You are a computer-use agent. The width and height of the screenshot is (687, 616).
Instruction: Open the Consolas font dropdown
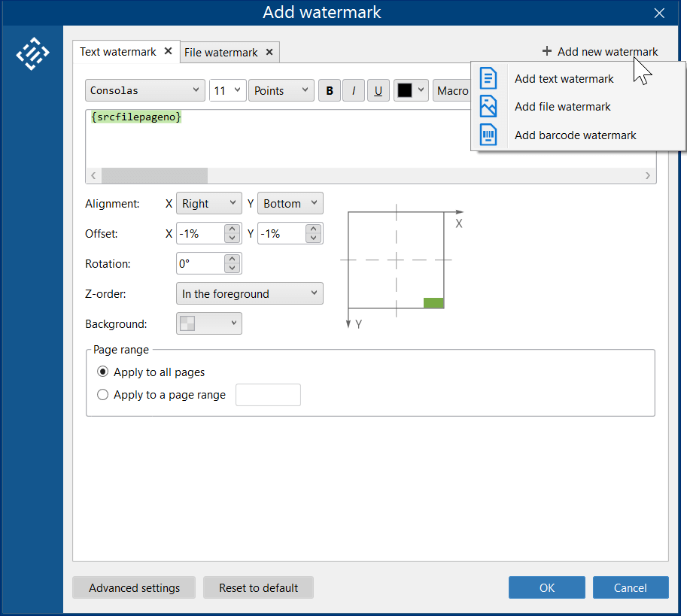click(x=145, y=90)
